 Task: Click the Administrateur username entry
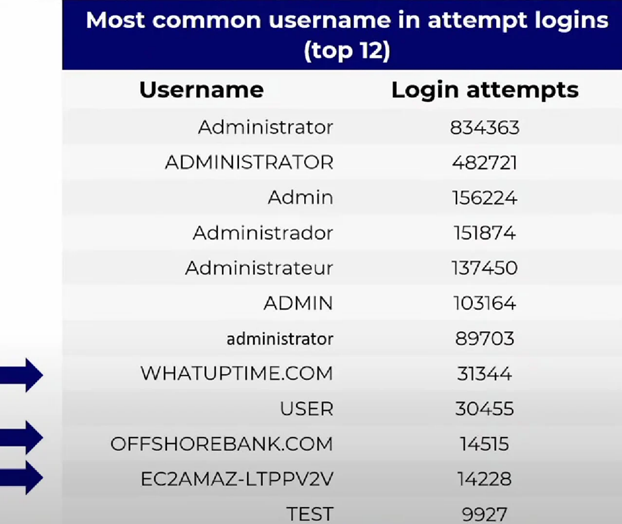(x=259, y=268)
